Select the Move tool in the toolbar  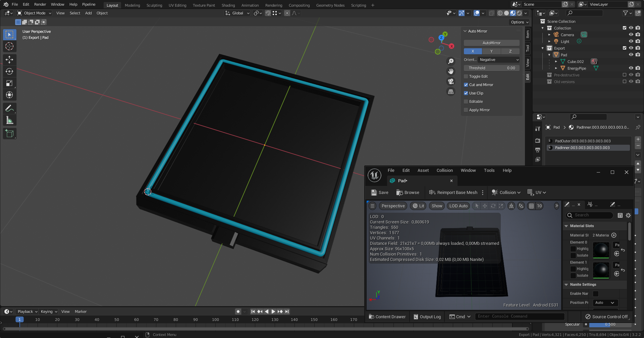point(9,60)
